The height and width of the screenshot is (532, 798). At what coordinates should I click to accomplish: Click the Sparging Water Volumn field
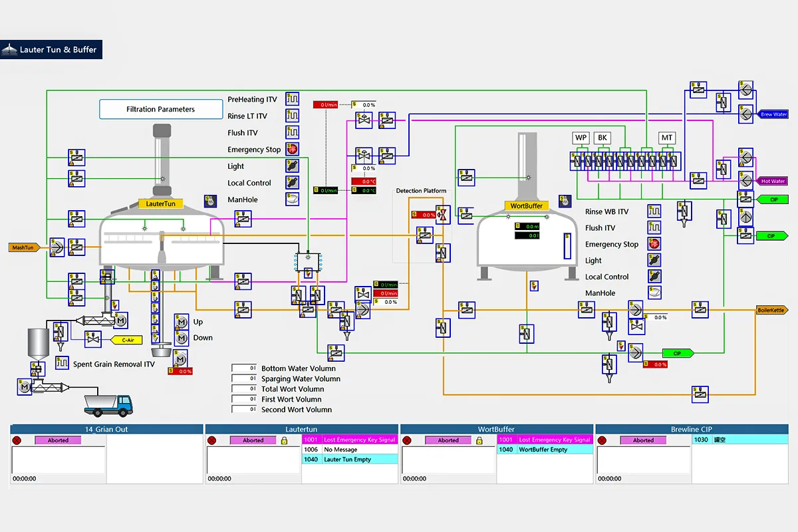click(x=244, y=378)
